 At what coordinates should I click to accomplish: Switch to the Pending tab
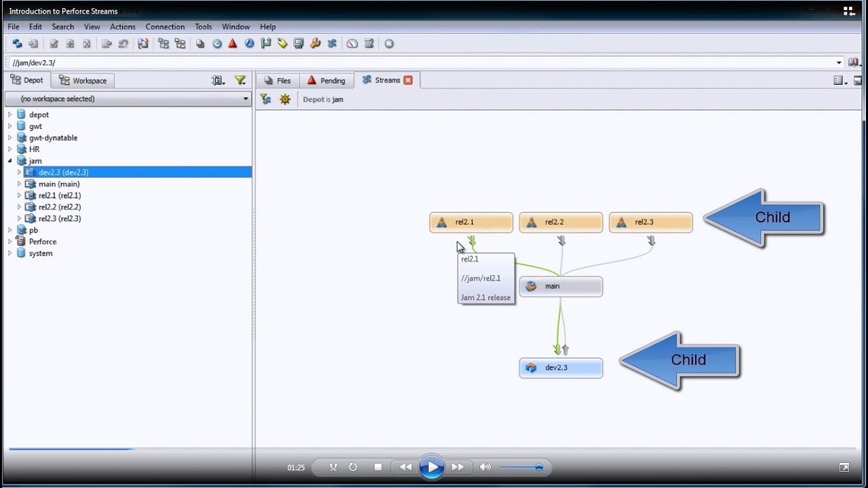(326, 80)
